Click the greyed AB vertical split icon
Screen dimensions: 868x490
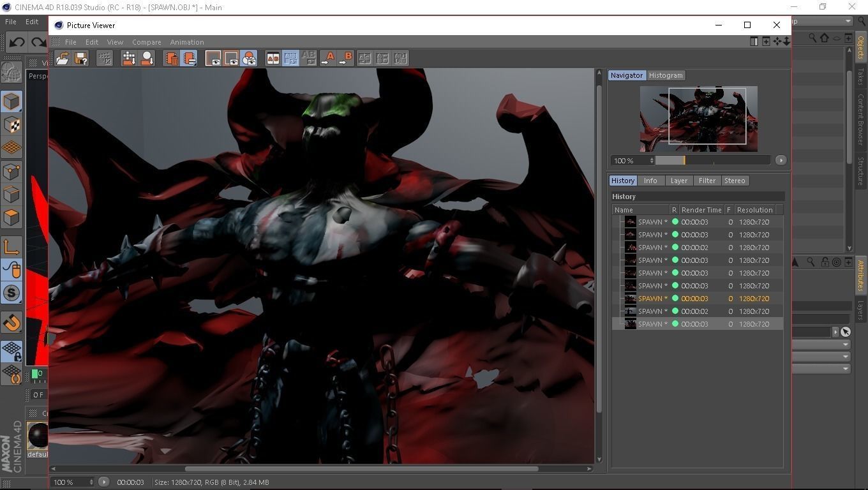coord(382,58)
